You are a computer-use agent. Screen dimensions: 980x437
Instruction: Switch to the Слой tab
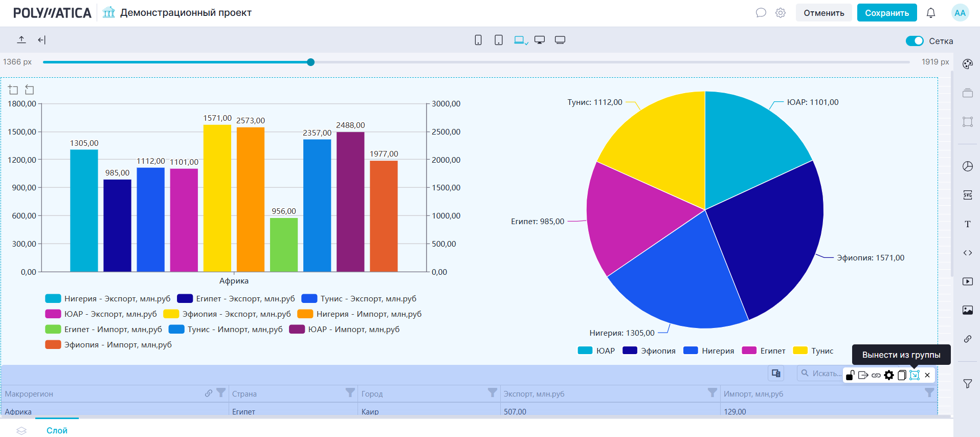coord(57,430)
